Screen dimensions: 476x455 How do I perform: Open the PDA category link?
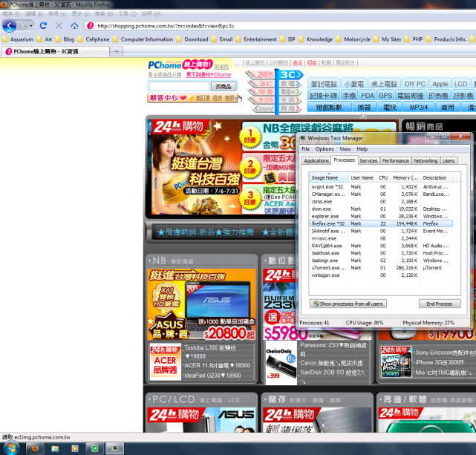[368, 96]
